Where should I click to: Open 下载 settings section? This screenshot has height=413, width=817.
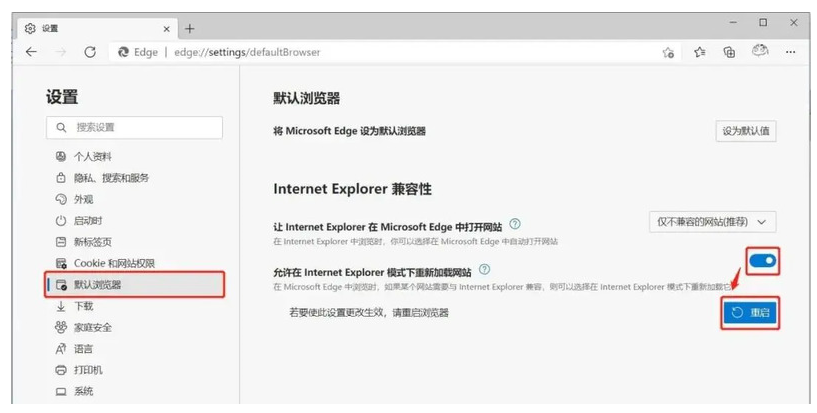click(83, 306)
